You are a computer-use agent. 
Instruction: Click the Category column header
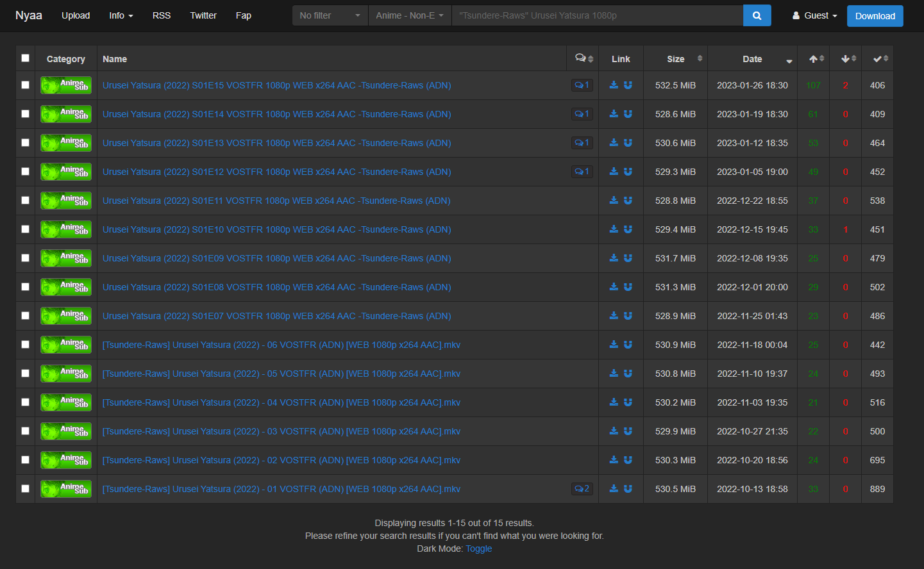coord(66,59)
